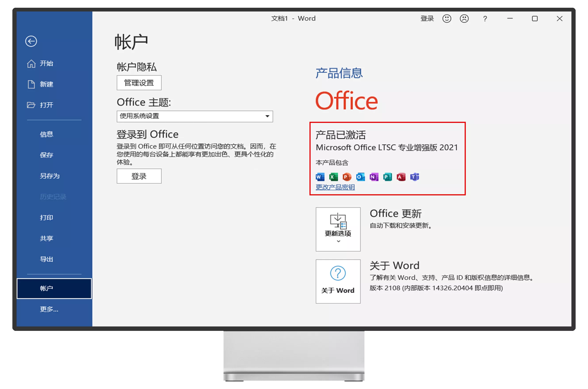Click the Access icon in product list
This screenshot has width=588, height=389.
[401, 177]
